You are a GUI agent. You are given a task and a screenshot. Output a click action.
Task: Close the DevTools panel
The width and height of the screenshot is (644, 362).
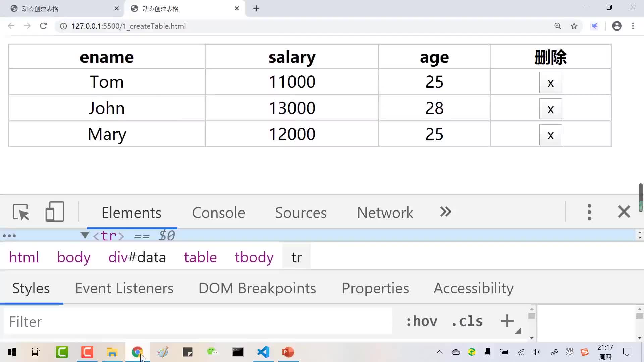[624, 212]
